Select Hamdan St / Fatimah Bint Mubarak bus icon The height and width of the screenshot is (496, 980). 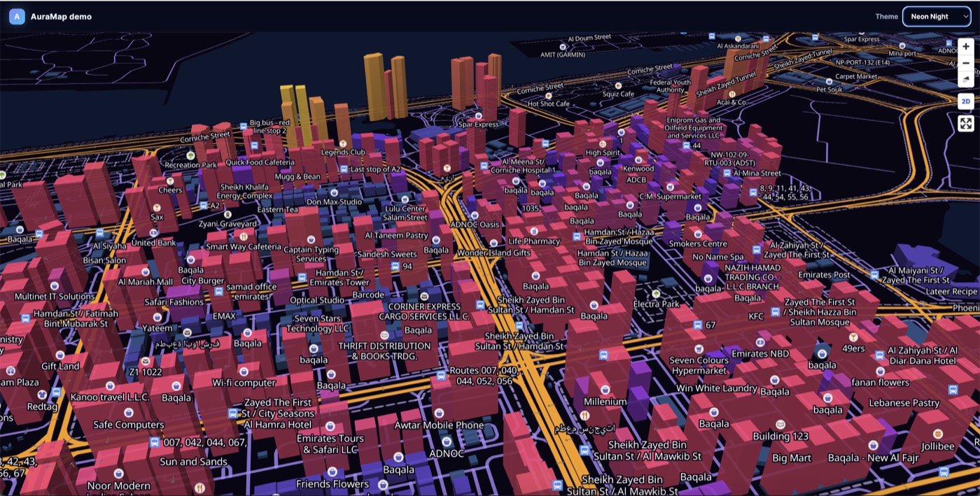click(25, 319)
